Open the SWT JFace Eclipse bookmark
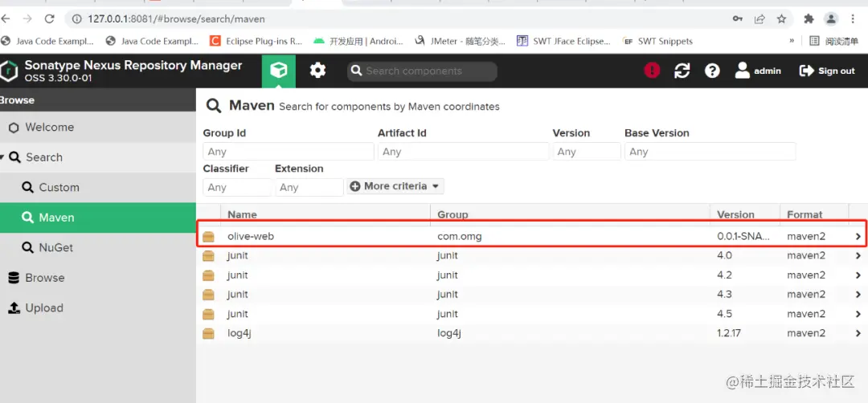868x403 pixels. (563, 41)
